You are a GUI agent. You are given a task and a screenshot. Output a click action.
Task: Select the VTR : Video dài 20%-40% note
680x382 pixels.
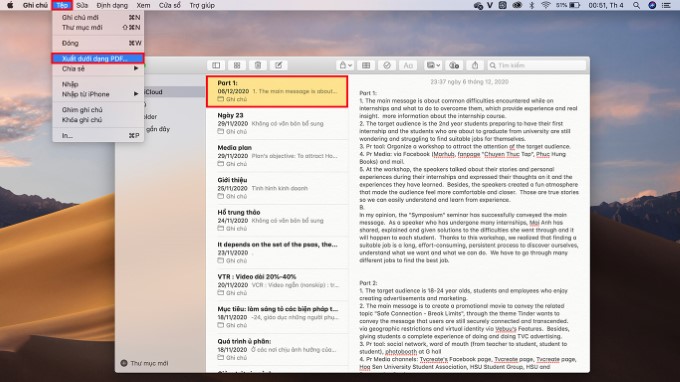(x=277, y=284)
